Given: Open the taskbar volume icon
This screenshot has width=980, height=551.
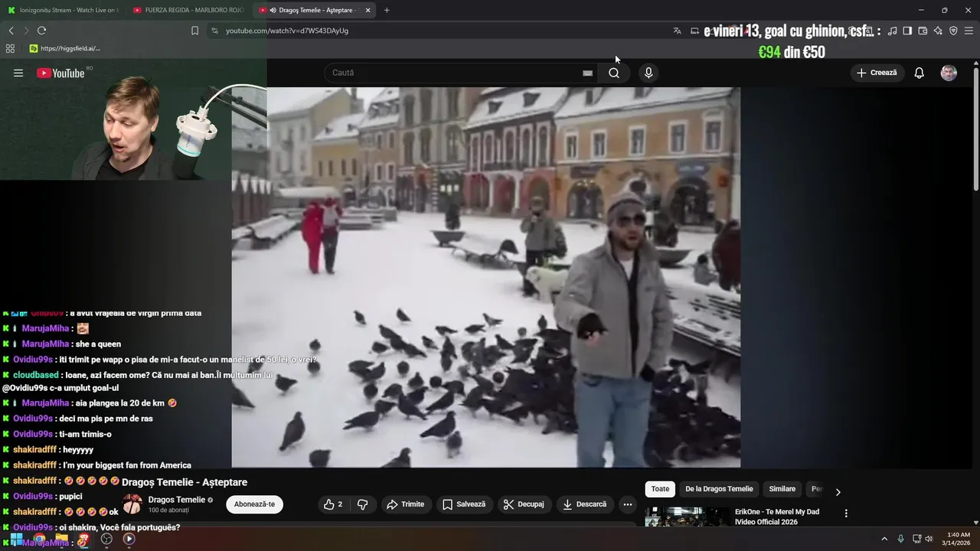Looking at the screenshot, I should click(929, 539).
